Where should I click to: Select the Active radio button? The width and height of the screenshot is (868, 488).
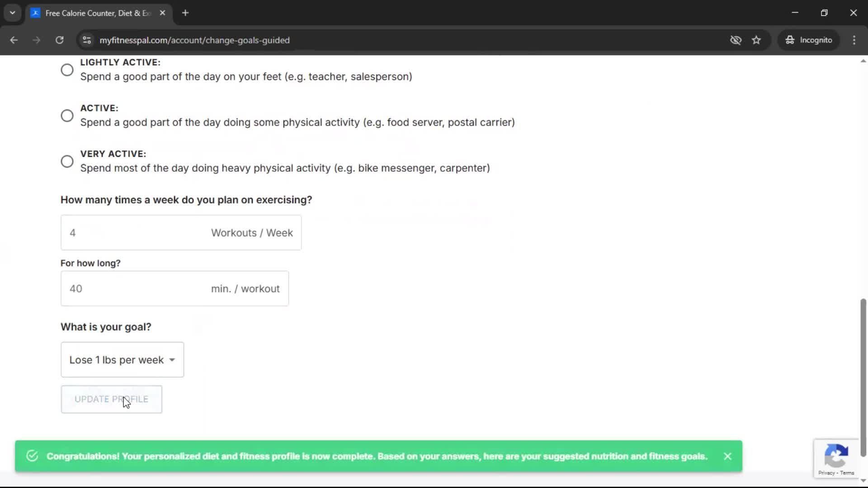[x=67, y=116]
